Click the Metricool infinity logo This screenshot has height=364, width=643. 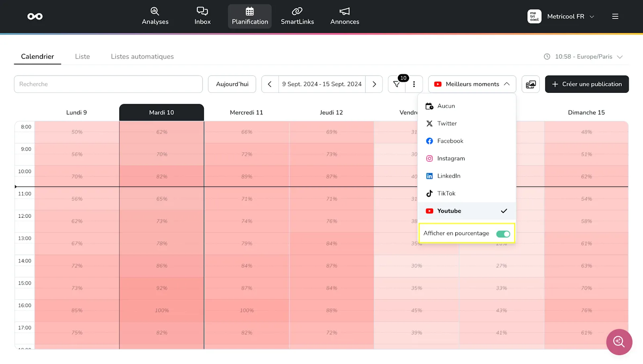35,16
